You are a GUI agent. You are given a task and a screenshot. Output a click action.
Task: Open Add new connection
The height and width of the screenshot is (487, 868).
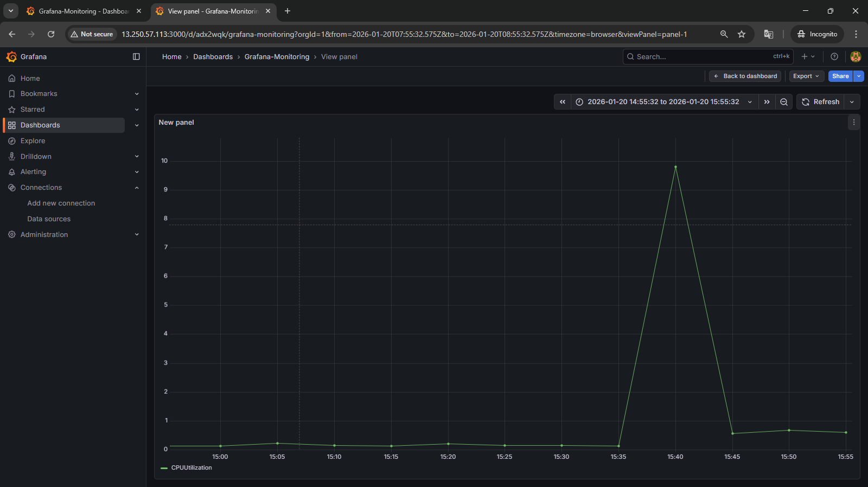click(x=61, y=203)
